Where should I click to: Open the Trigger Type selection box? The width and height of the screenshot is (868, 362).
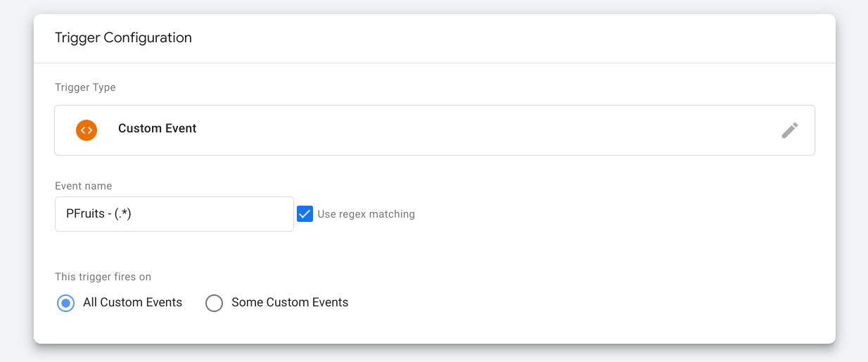coord(435,130)
